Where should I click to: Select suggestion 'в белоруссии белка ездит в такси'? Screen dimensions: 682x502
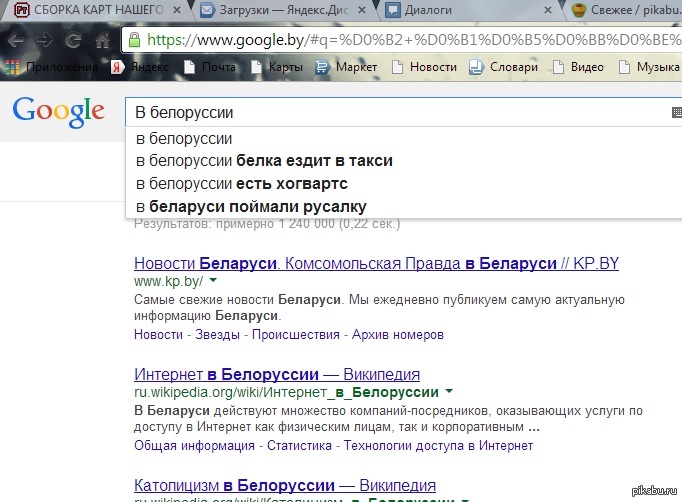[264, 160]
